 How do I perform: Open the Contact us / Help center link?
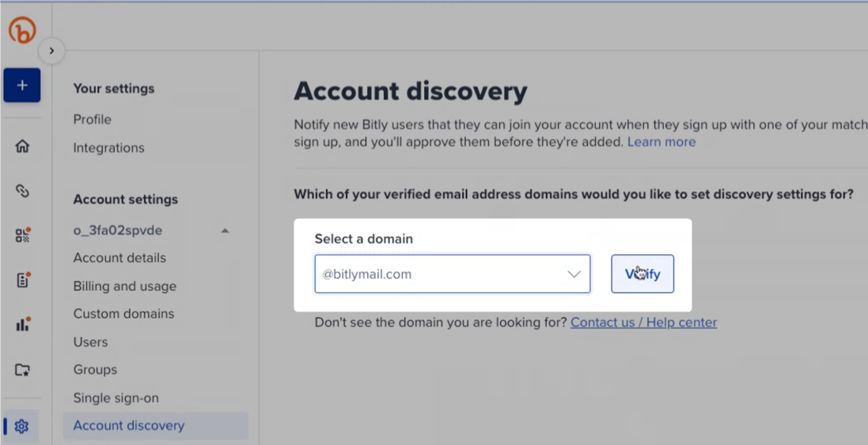644,322
